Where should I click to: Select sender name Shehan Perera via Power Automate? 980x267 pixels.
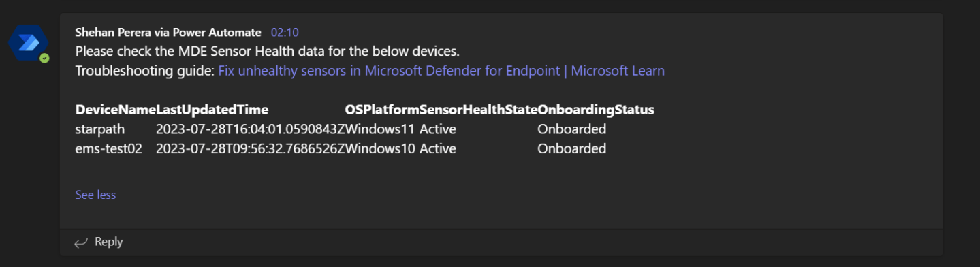[168, 32]
